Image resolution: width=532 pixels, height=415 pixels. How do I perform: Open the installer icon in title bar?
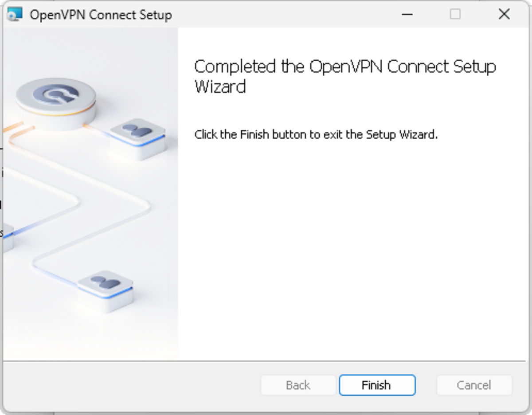(x=15, y=15)
